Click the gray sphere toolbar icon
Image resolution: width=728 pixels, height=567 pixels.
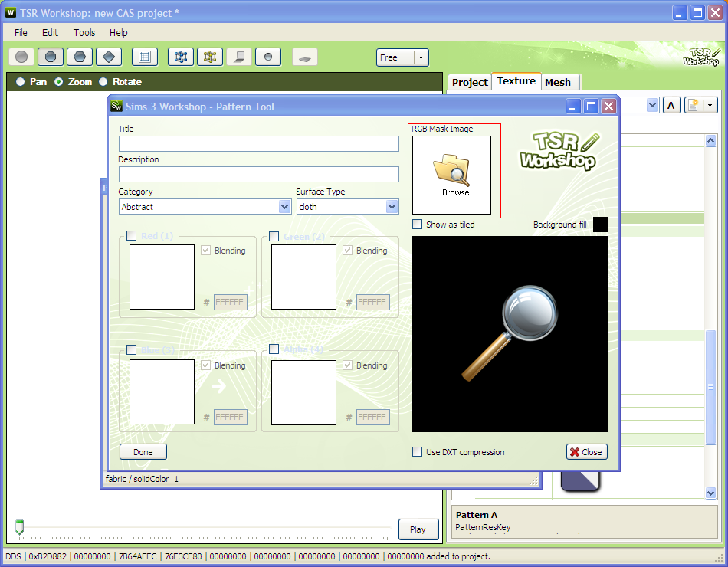(21, 57)
